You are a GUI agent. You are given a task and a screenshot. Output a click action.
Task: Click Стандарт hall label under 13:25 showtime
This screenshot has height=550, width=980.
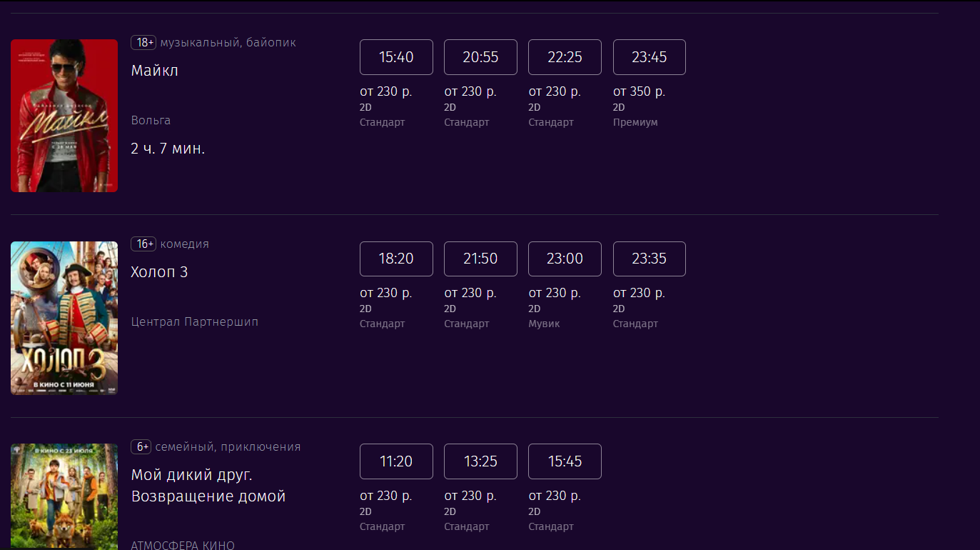pyautogui.click(x=467, y=526)
